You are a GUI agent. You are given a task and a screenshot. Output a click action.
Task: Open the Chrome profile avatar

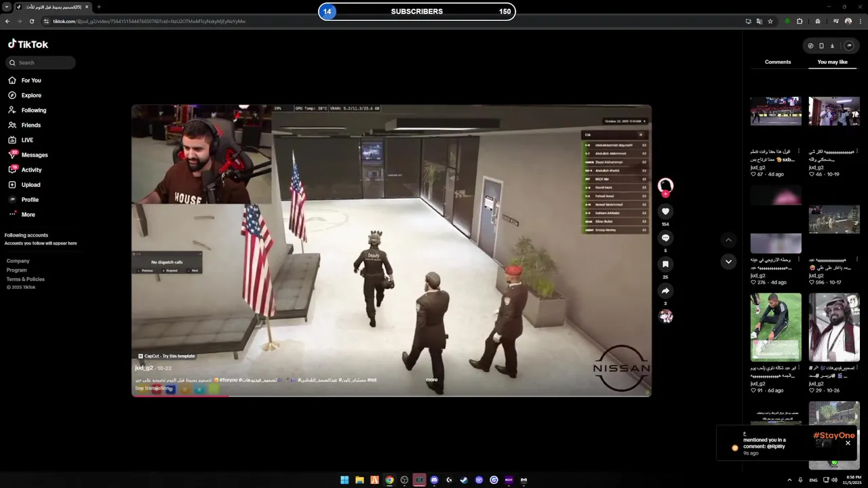(848, 21)
